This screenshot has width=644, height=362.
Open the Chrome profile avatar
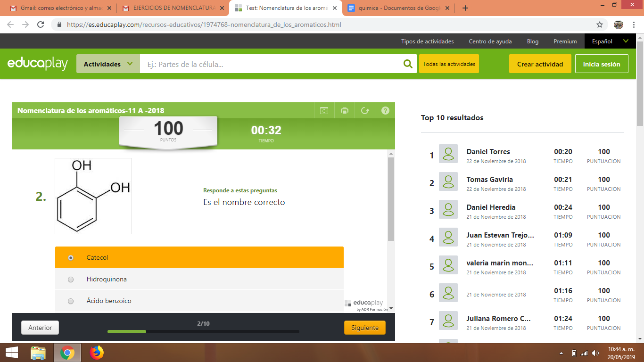tap(619, 25)
